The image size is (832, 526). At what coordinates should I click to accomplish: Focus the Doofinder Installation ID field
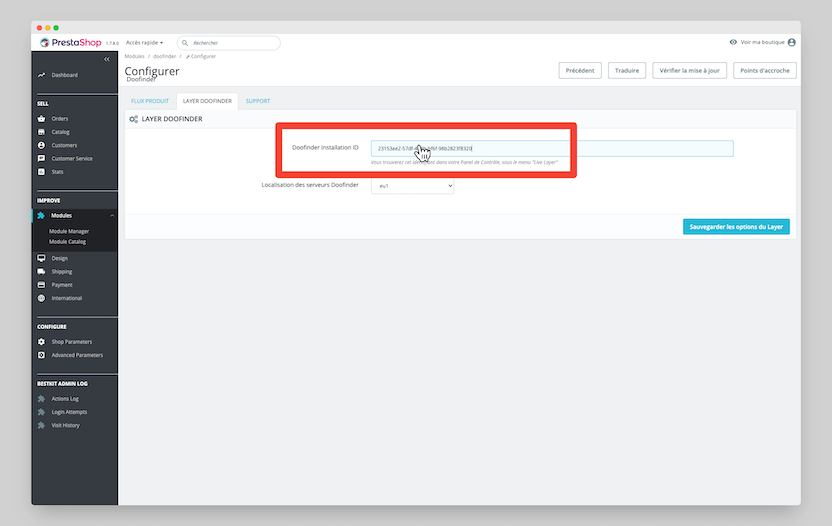click(552, 149)
